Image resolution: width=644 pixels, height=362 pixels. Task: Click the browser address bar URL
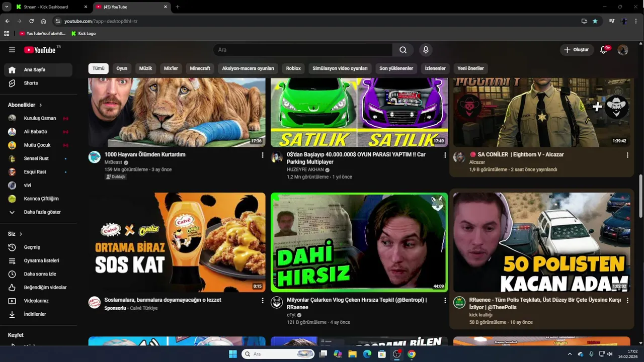tap(101, 21)
